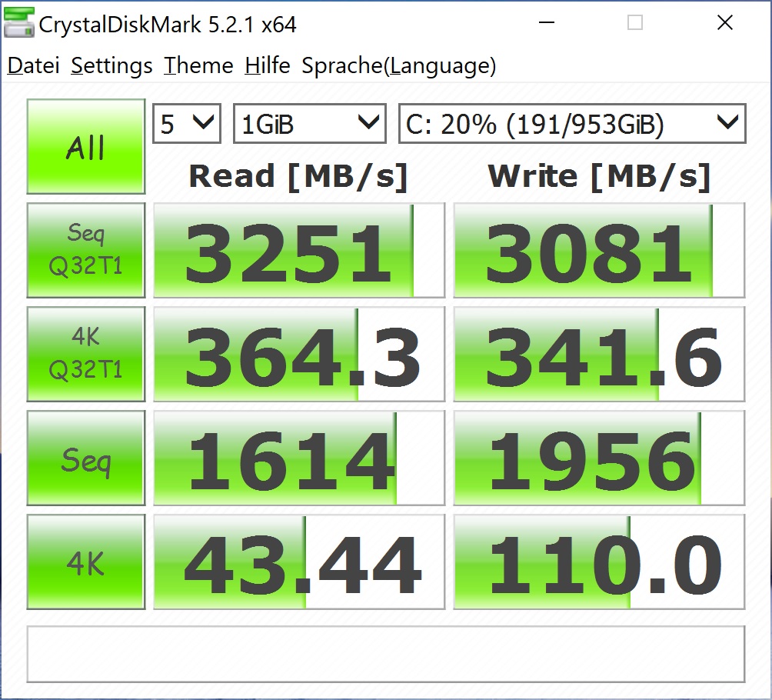Open the Datei menu

34,65
